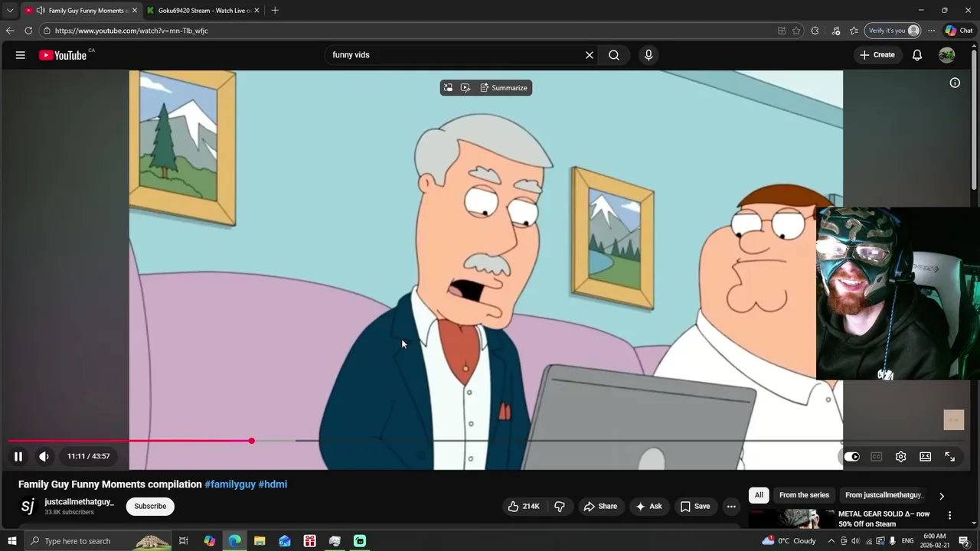Open the Windows Start menu
980x551 pixels.
click(x=11, y=541)
